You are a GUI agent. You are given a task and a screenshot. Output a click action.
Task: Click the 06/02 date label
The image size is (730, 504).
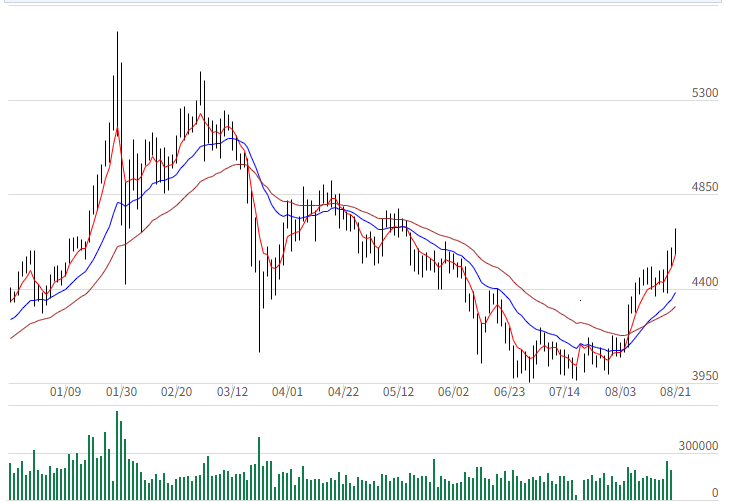coord(453,391)
